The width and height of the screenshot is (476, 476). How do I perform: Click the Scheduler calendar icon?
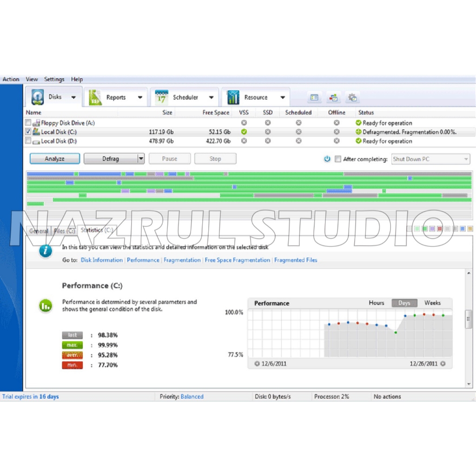(x=161, y=97)
